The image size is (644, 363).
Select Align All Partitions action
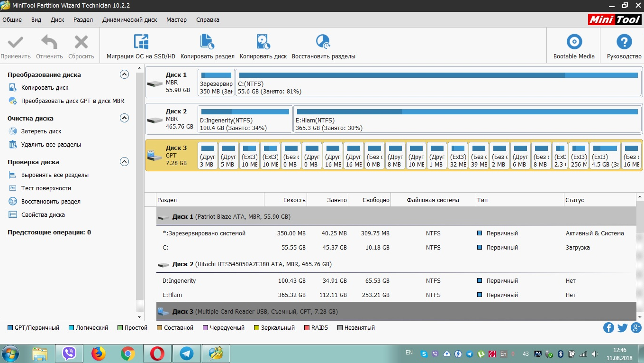[55, 175]
